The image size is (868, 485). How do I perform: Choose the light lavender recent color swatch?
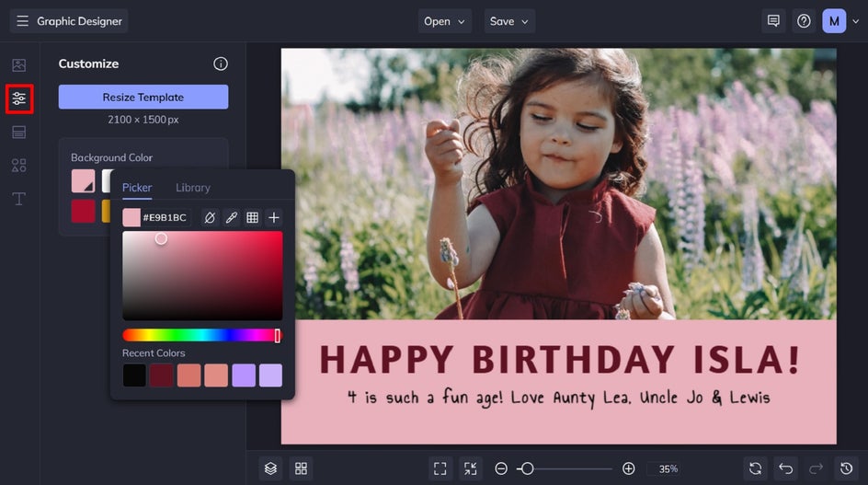pos(270,375)
